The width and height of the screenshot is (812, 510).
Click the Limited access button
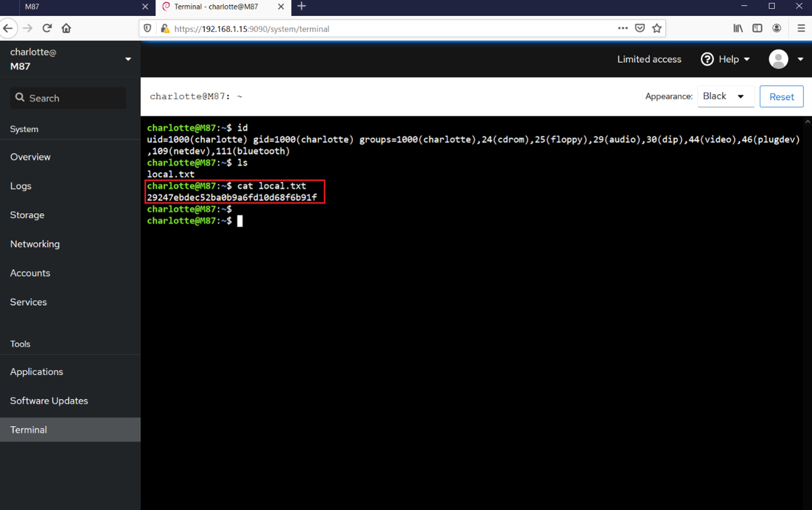click(x=649, y=59)
